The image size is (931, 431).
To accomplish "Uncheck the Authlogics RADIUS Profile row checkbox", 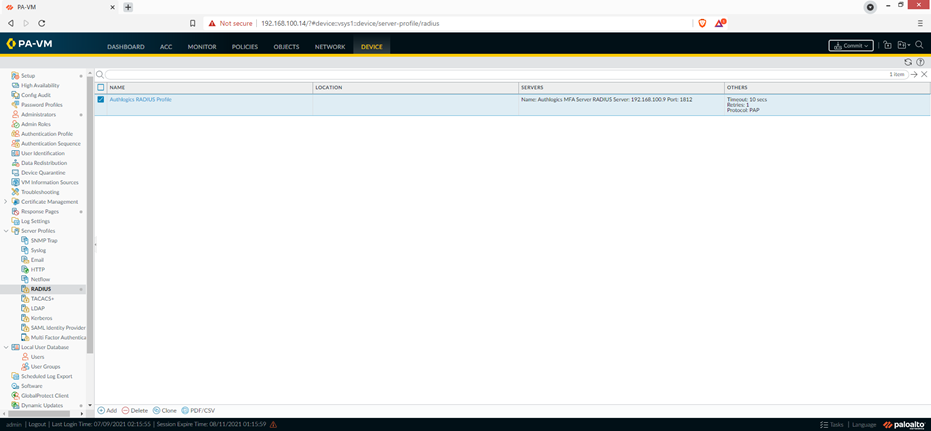I will (x=100, y=99).
